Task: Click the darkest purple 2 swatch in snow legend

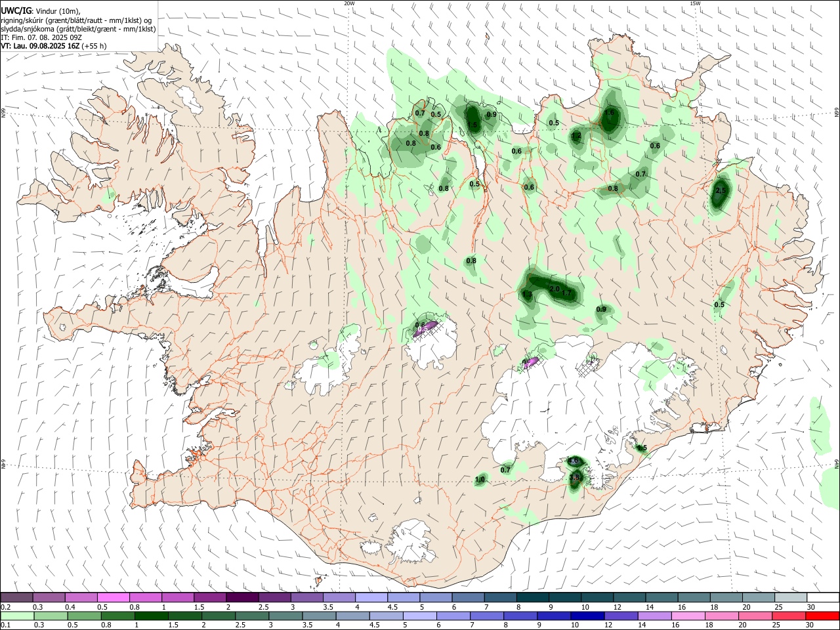Action: pos(242,597)
